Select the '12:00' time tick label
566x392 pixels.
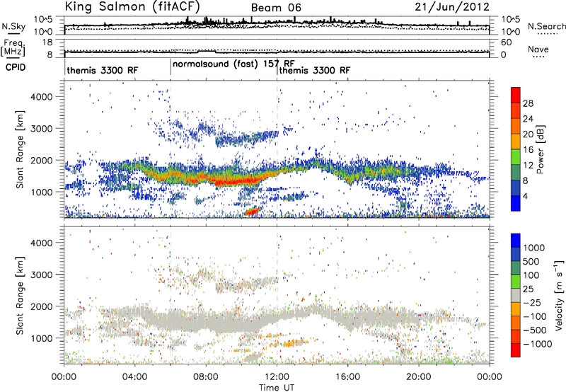pos(277,377)
